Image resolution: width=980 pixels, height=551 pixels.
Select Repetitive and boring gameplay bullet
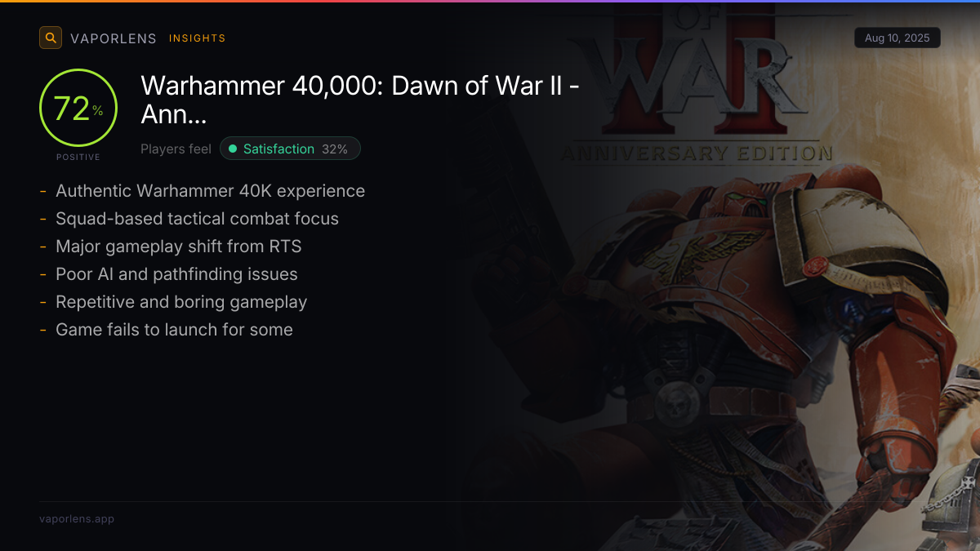pyautogui.click(x=181, y=302)
